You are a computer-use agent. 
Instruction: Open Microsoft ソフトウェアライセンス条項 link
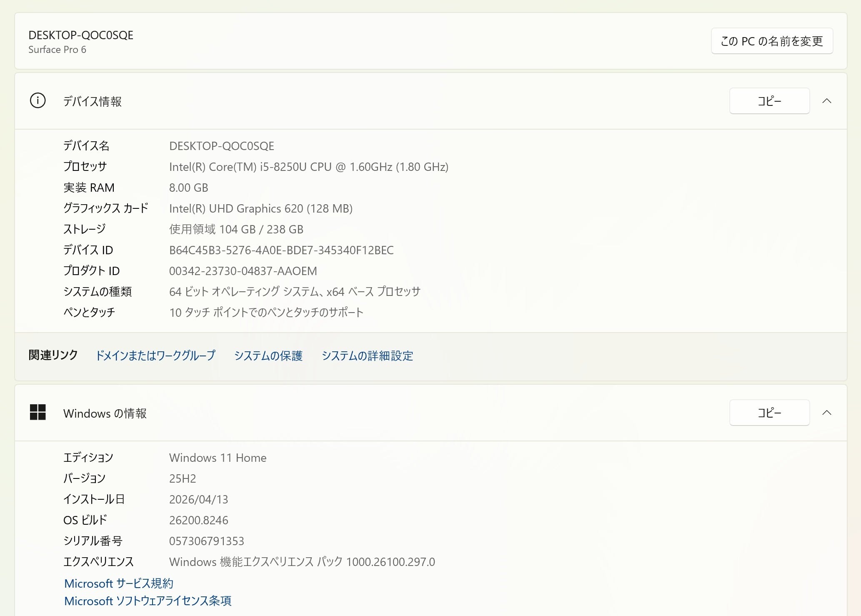pyautogui.click(x=148, y=601)
